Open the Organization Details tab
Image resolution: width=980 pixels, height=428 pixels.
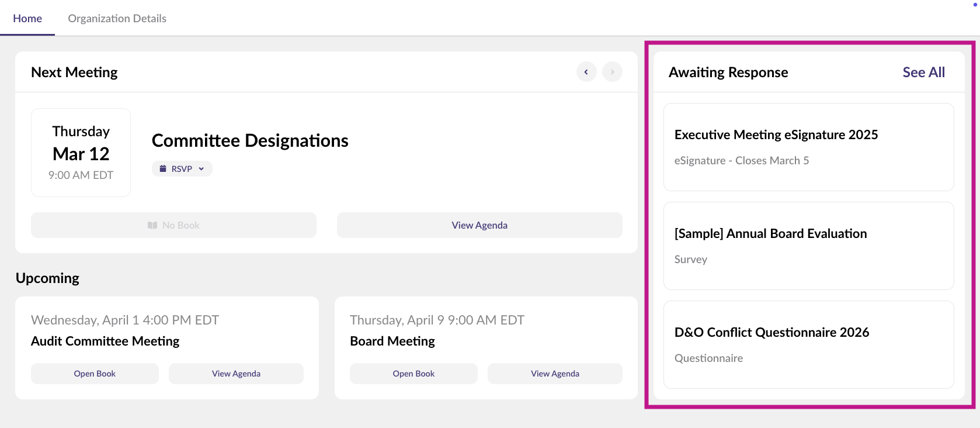pos(117,18)
